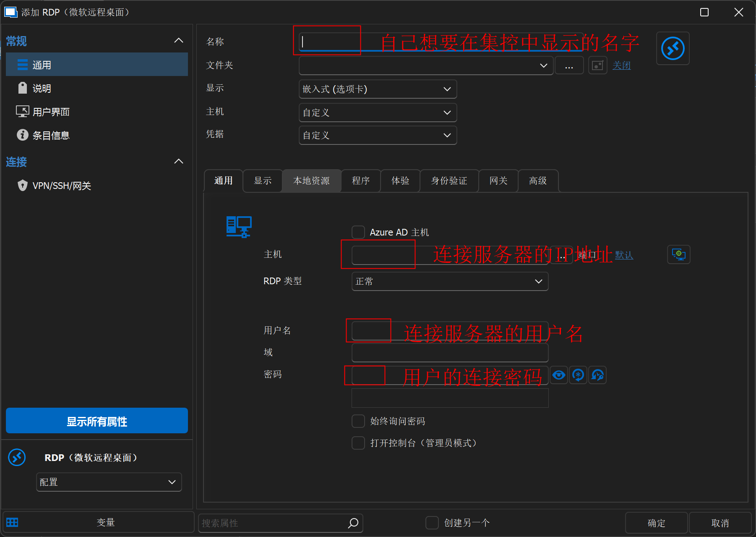Open the 凭据 dropdown
The height and width of the screenshot is (537, 756).
point(378,135)
